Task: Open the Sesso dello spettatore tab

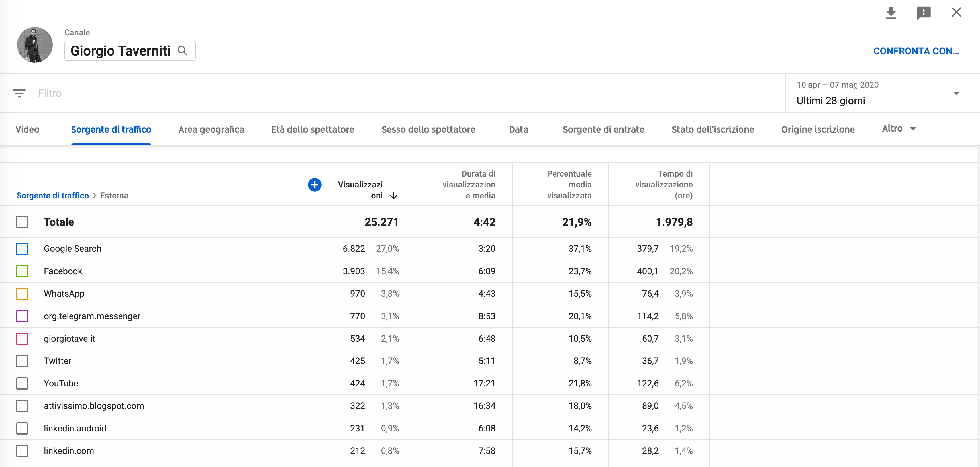Action: click(x=428, y=129)
